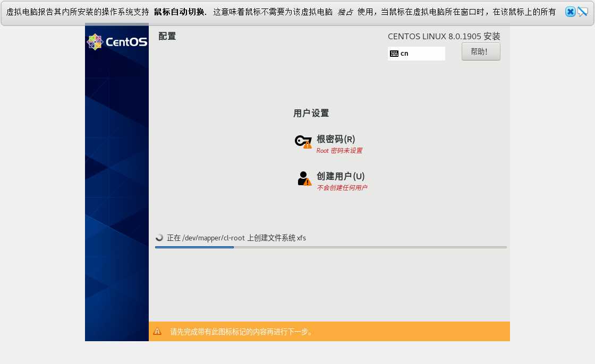Click the 配置 page title
595x364 pixels.
tap(167, 36)
